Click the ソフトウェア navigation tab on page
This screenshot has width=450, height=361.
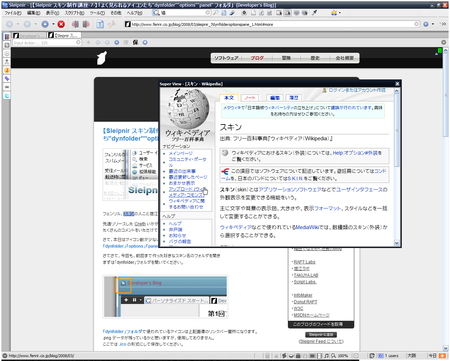point(226,58)
